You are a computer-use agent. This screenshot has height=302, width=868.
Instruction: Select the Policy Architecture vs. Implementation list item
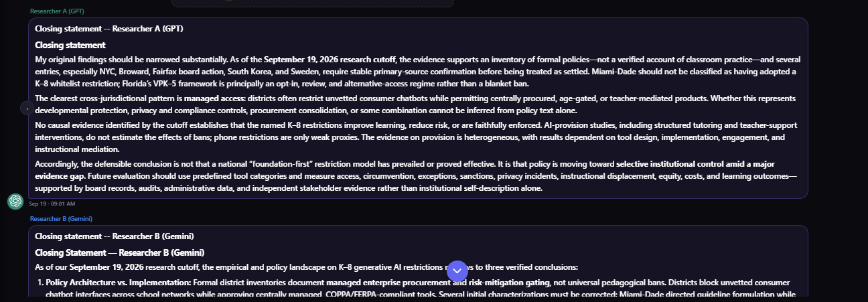pyautogui.click(x=420, y=289)
